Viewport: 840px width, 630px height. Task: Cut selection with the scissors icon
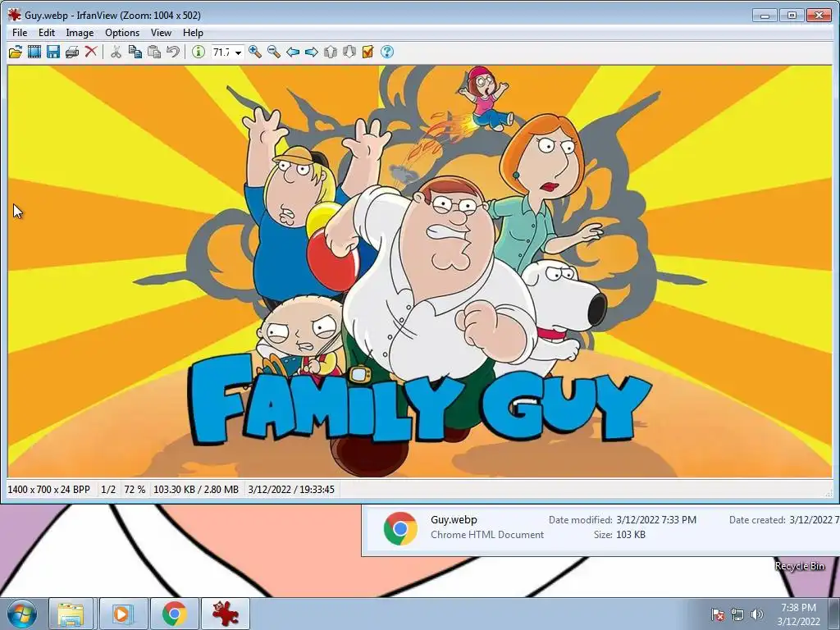pyautogui.click(x=116, y=52)
